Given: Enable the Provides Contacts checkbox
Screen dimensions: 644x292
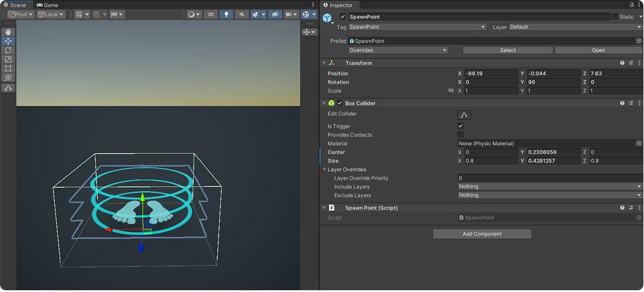Looking at the screenshot, I should (460, 135).
